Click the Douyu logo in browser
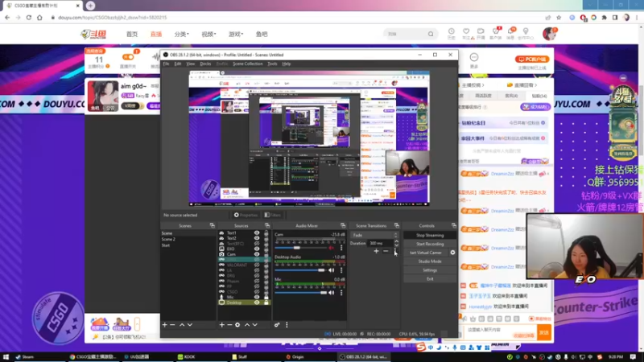 pyautogui.click(x=93, y=34)
